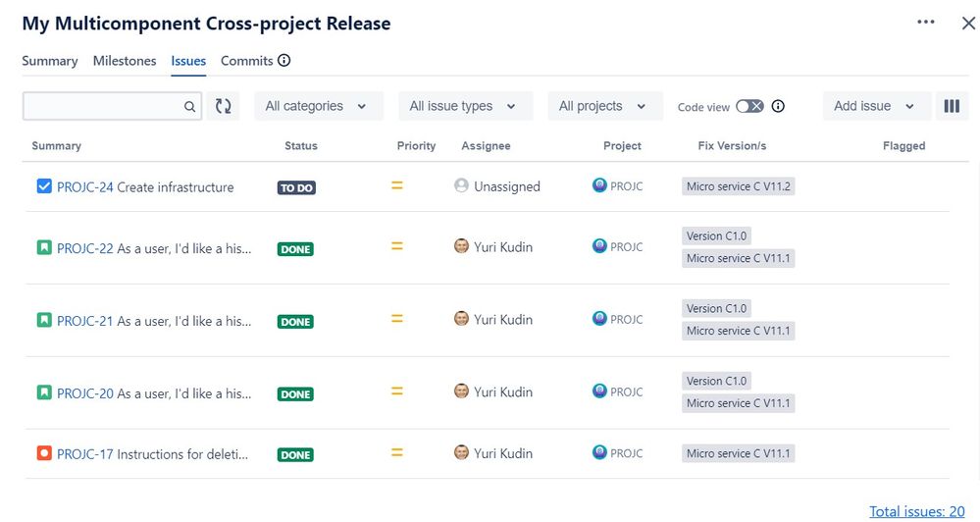Click the Total issues: 20 link

917,511
